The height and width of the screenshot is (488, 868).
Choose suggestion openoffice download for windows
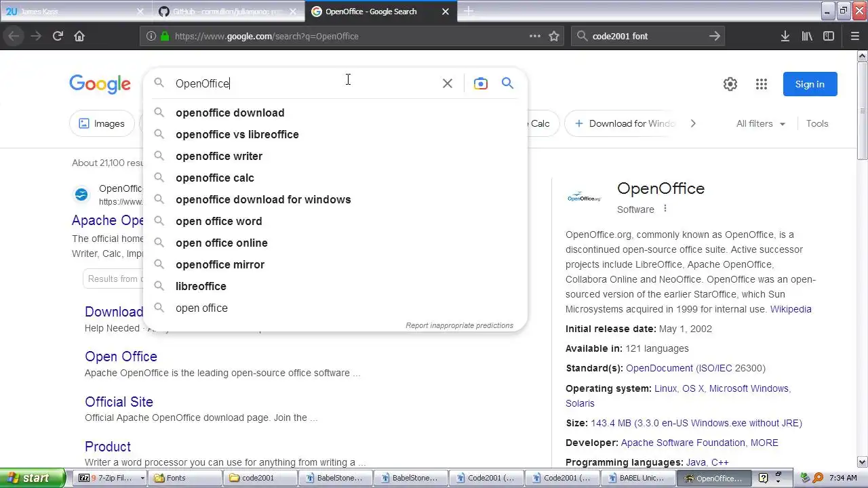click(335, 199)
